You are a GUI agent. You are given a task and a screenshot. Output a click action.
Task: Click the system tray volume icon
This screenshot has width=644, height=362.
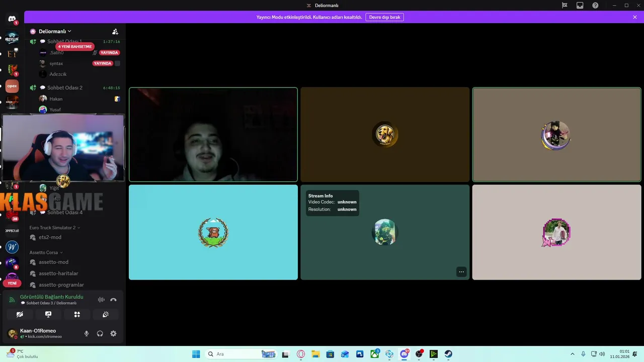pyautogui.click(x=602, y=354)
